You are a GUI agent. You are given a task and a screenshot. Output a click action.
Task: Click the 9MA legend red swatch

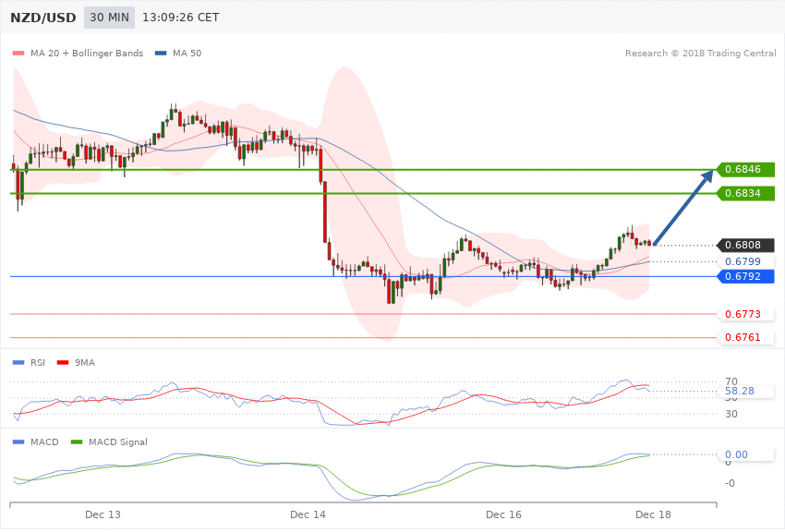(63, 362)
